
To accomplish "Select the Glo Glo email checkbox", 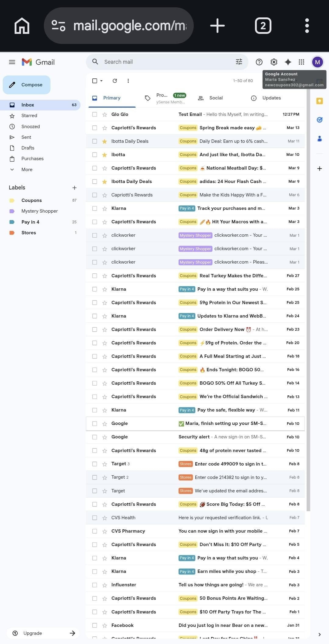I will point(95,114).
